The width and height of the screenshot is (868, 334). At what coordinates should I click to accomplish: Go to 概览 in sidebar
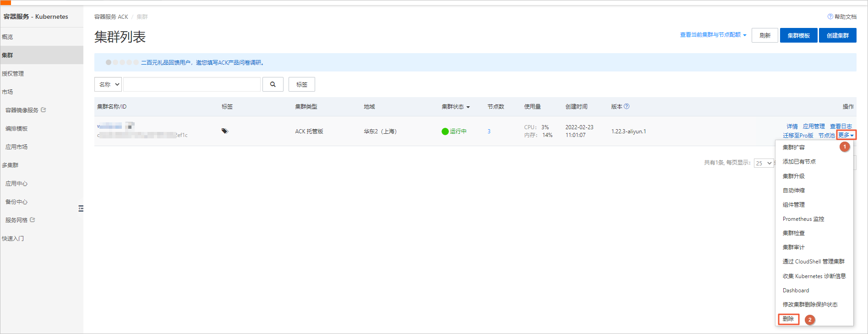coord(7,37)
